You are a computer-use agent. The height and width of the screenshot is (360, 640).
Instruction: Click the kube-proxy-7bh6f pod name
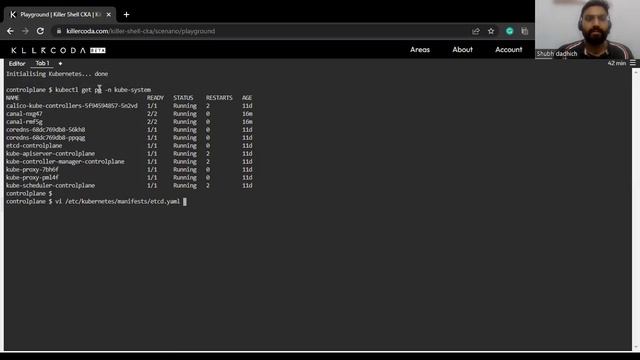tap(32, 170)
